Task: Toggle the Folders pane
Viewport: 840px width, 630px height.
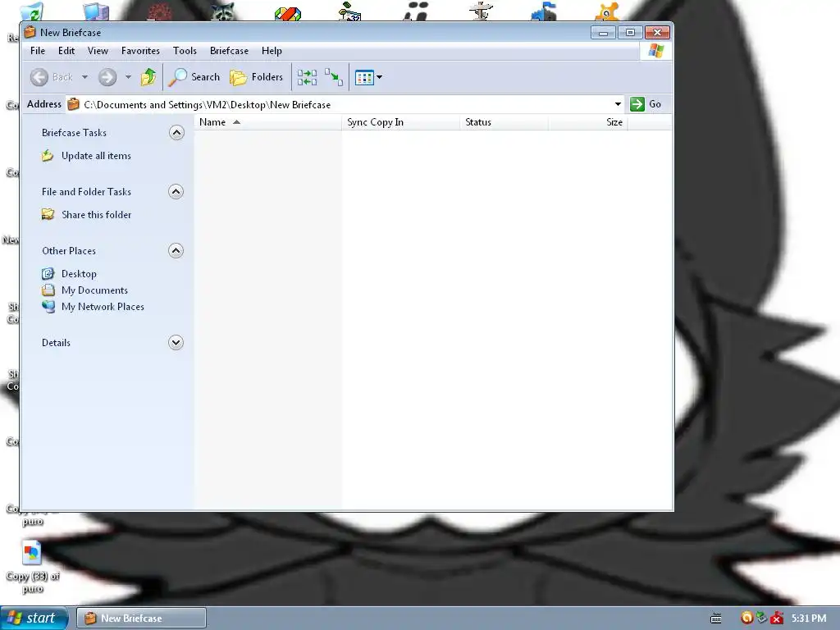Action: pos(256,77)
